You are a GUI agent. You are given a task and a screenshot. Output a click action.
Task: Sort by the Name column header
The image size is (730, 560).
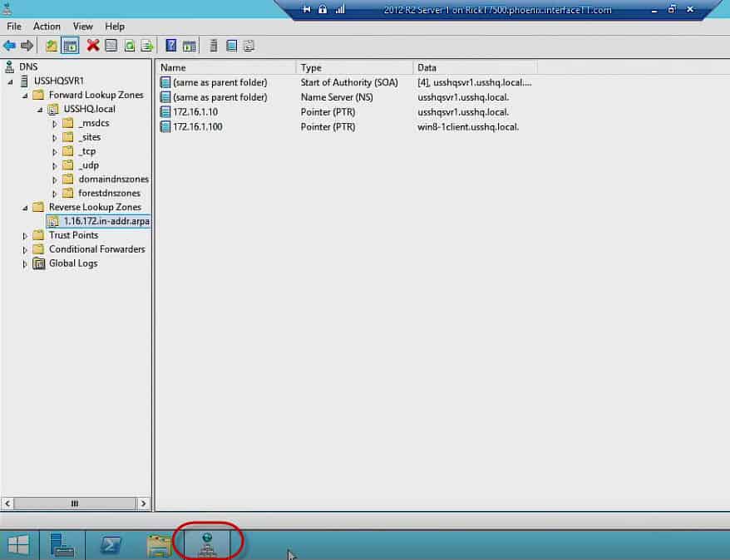(x=226, y=68)
